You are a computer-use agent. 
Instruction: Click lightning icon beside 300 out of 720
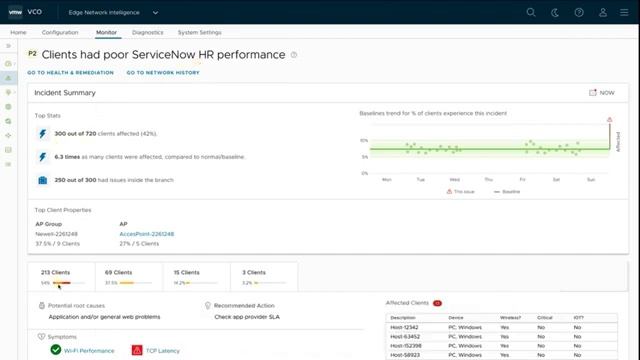click(42, 134)
